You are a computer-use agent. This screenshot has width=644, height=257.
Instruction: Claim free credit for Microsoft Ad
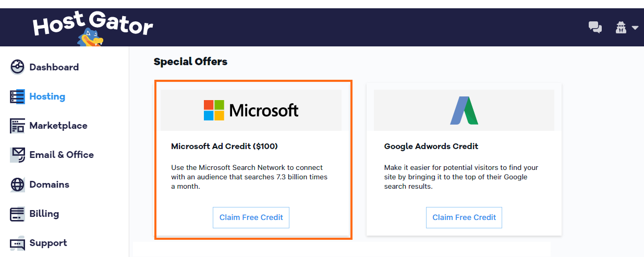[x=251, y=217]
